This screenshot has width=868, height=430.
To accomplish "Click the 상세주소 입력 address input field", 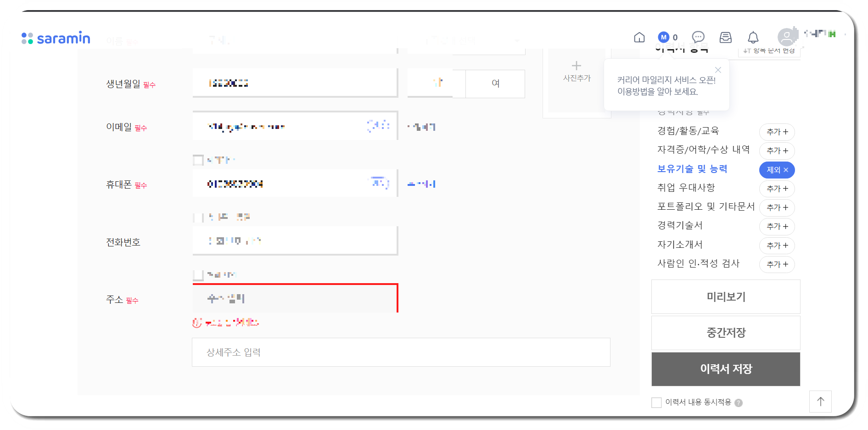I will point(401,352).
